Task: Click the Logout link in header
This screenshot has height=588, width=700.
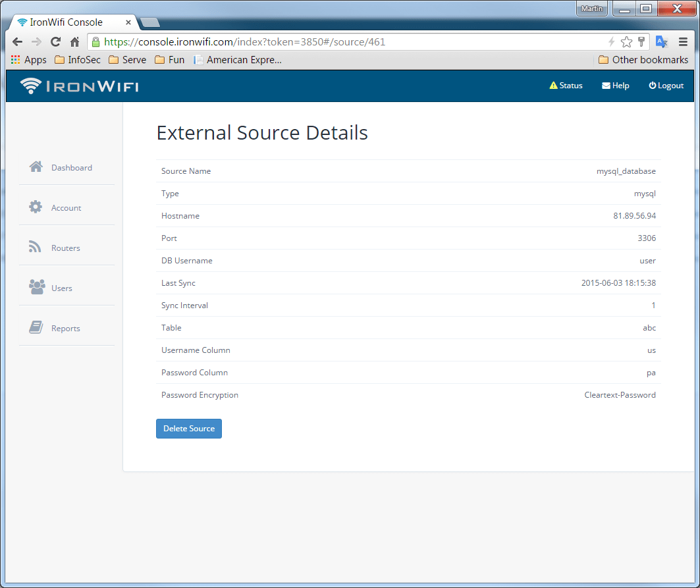Action: point(666,86)
